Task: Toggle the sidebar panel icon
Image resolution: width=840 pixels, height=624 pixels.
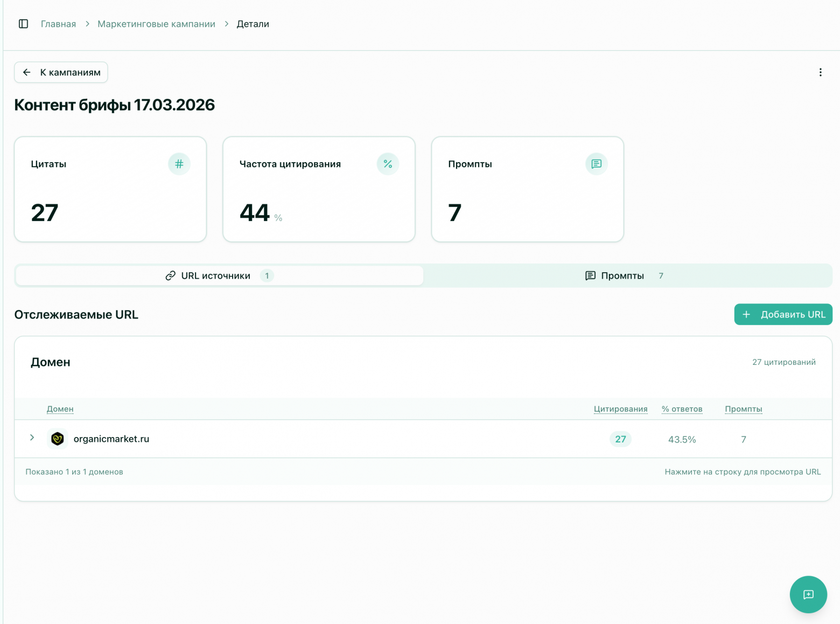Action: click(23, 24)
